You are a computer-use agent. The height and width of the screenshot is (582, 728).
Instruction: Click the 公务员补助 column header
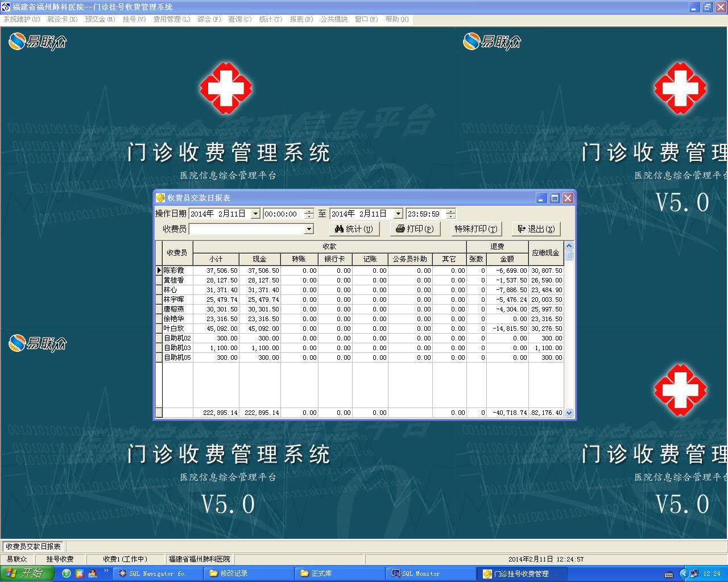[410, 259]
